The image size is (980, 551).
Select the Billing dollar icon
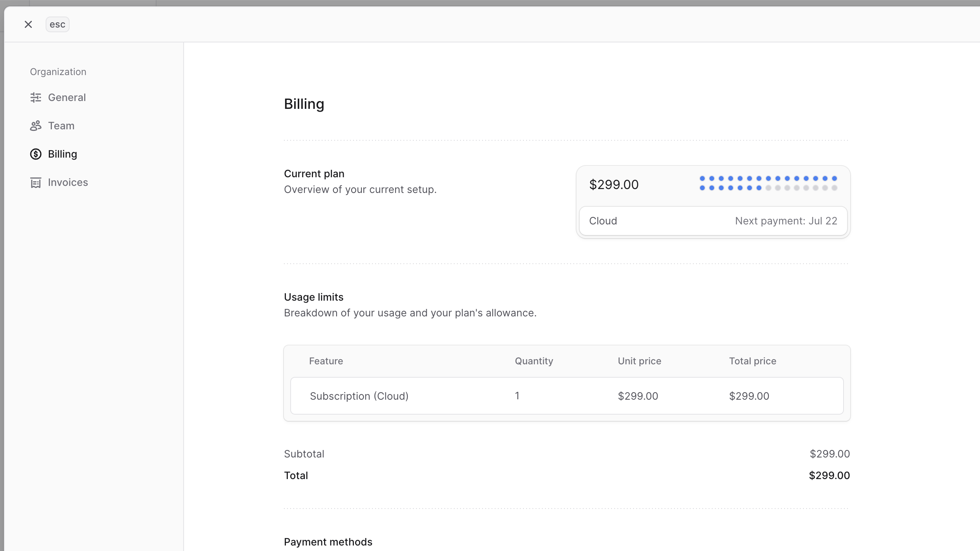click(36, 154)
